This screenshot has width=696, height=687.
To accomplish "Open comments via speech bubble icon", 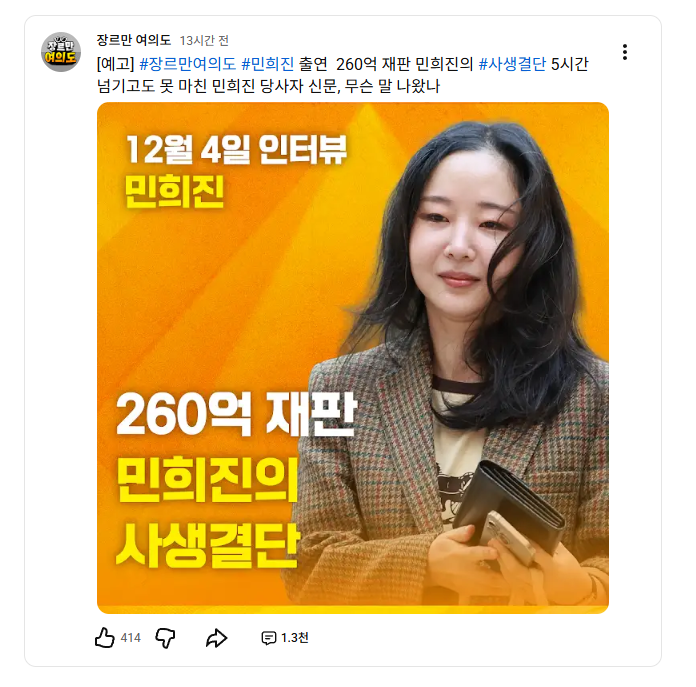I will tap(269, 638).
